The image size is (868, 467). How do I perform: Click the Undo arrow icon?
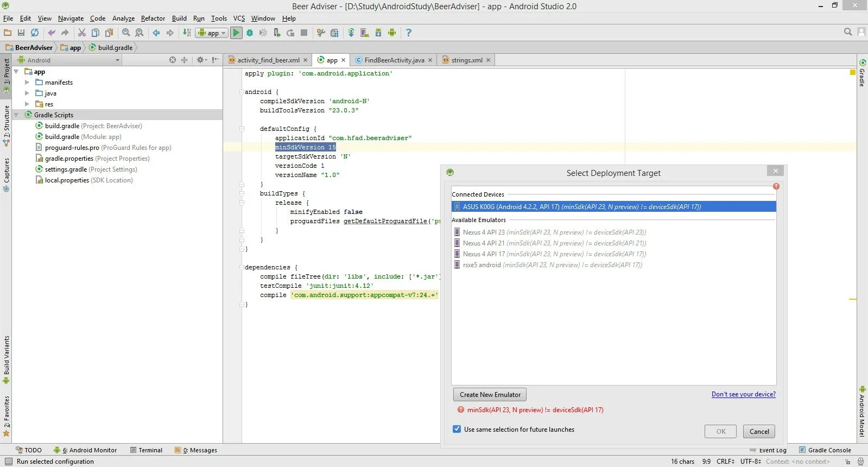click(52, 33)
